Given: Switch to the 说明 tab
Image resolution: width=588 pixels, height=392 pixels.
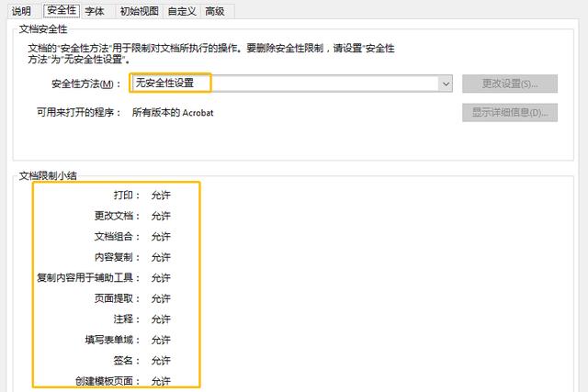Looking at the screenshot, I should click(21, 11).
